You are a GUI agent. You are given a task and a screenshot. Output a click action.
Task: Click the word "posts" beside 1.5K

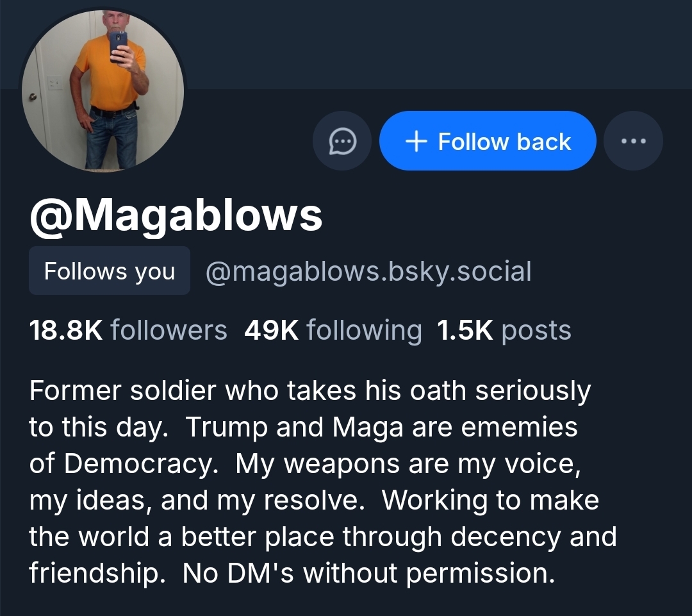536,330
